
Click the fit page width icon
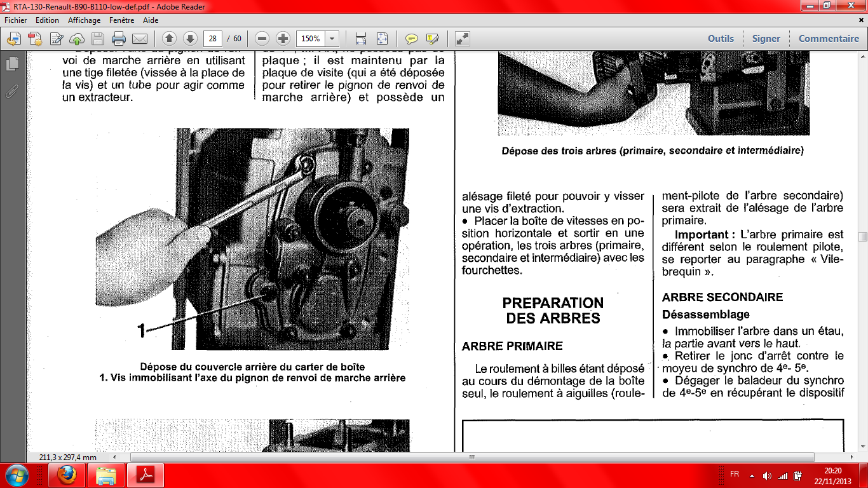pyautogui.click(x=361, y=39)
